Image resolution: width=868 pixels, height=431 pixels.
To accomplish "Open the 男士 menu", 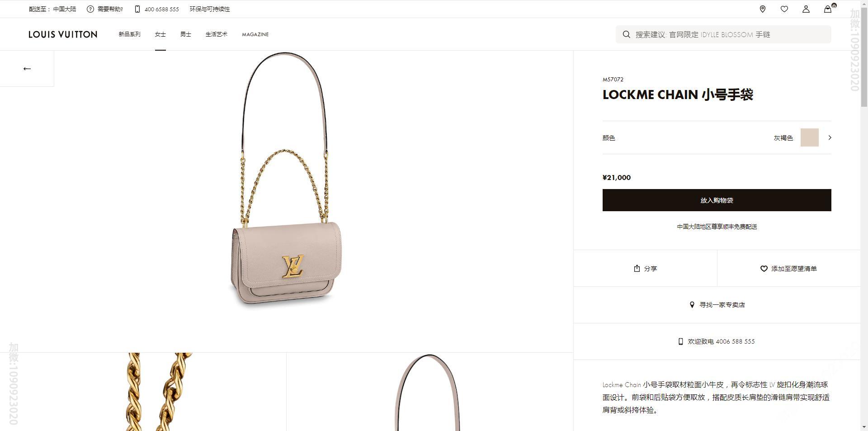I will (186, 34).
